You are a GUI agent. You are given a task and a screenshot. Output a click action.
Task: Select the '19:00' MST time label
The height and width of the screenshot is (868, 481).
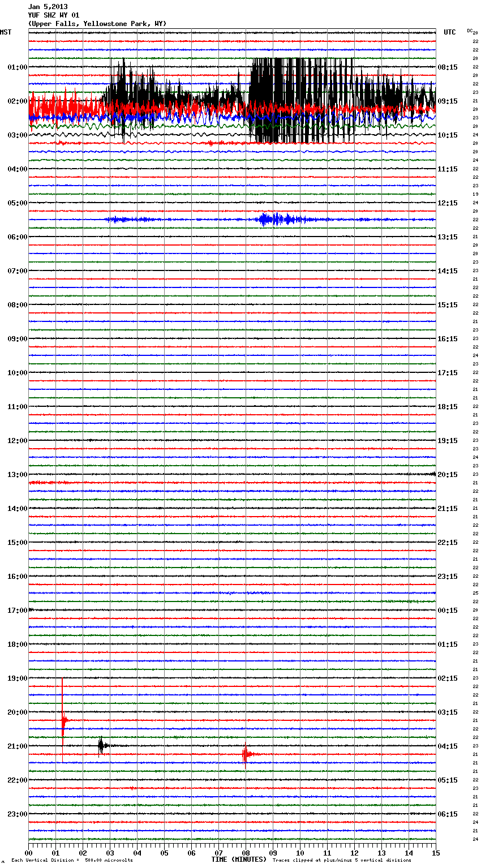click(18, 678)
